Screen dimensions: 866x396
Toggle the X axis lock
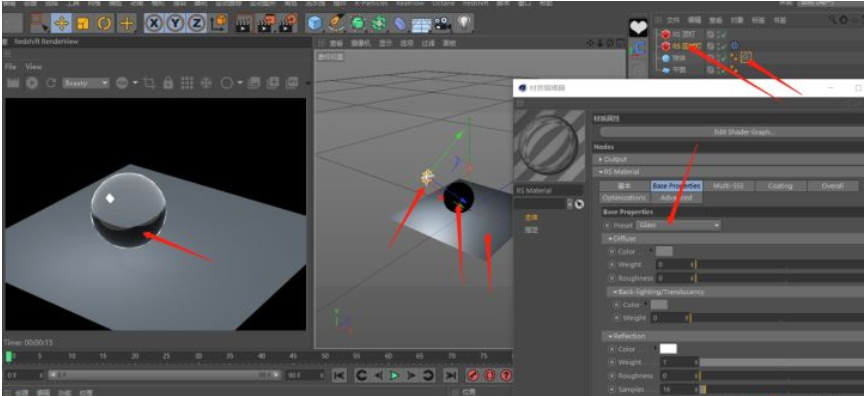click(x=155, y=23)
